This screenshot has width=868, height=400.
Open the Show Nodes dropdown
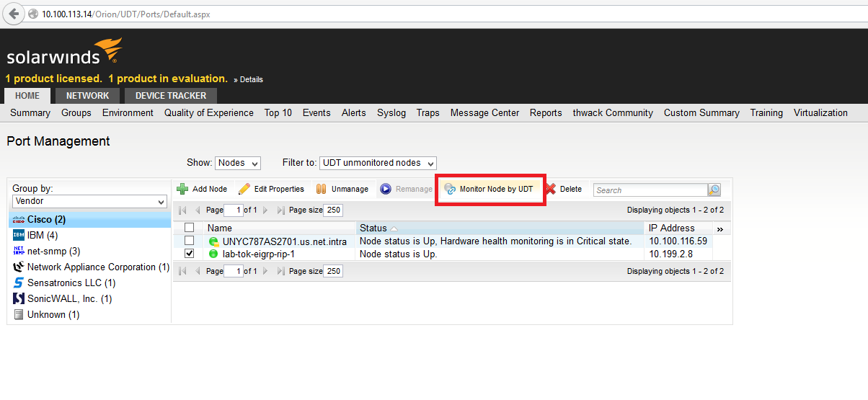click(238, 163)
